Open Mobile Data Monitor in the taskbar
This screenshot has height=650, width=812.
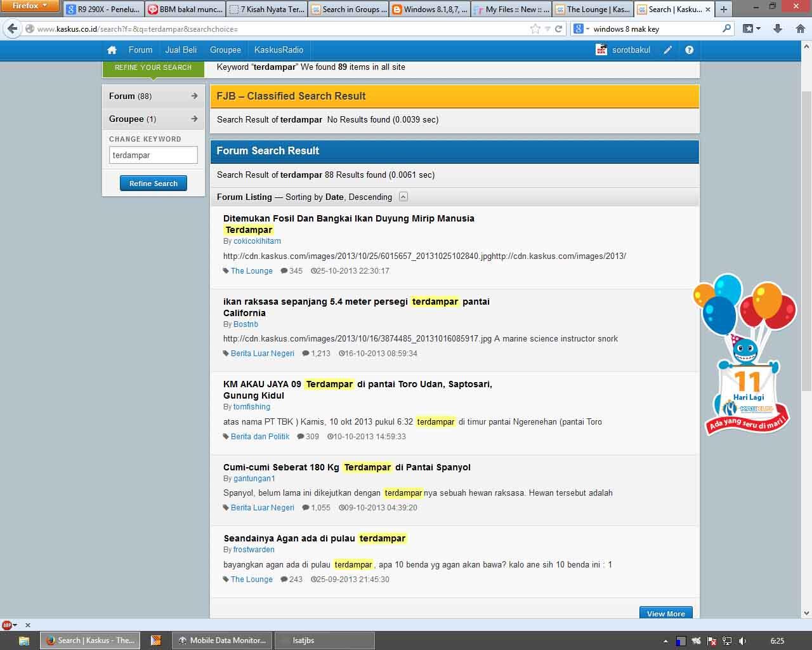click(x=223, y=640)
